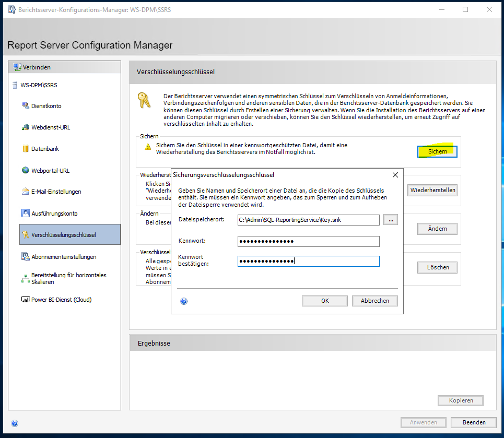Open Abonnementeinstellungen icon
Screen dimensions: 504x438
[x=26, y=256]
